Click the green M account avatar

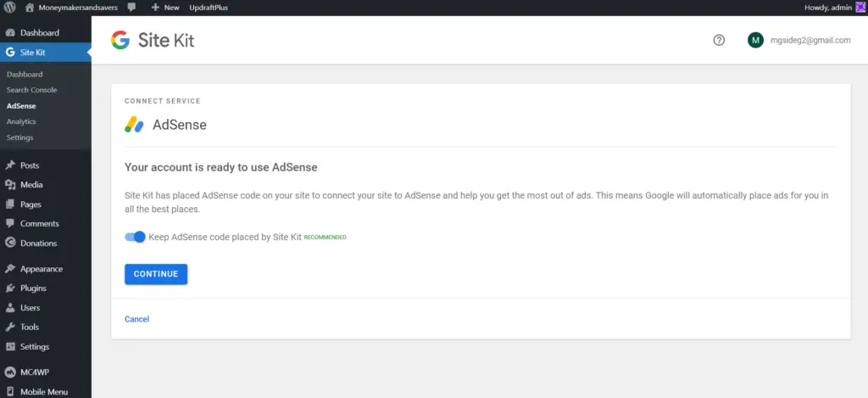(x=755, y=40)
